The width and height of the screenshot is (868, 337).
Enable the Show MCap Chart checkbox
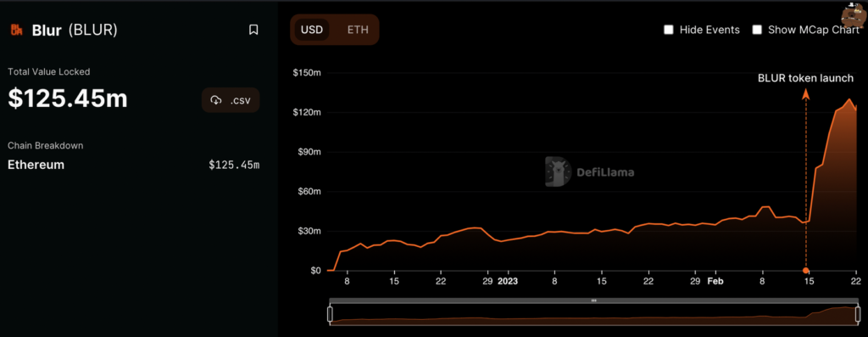point(757,30)
